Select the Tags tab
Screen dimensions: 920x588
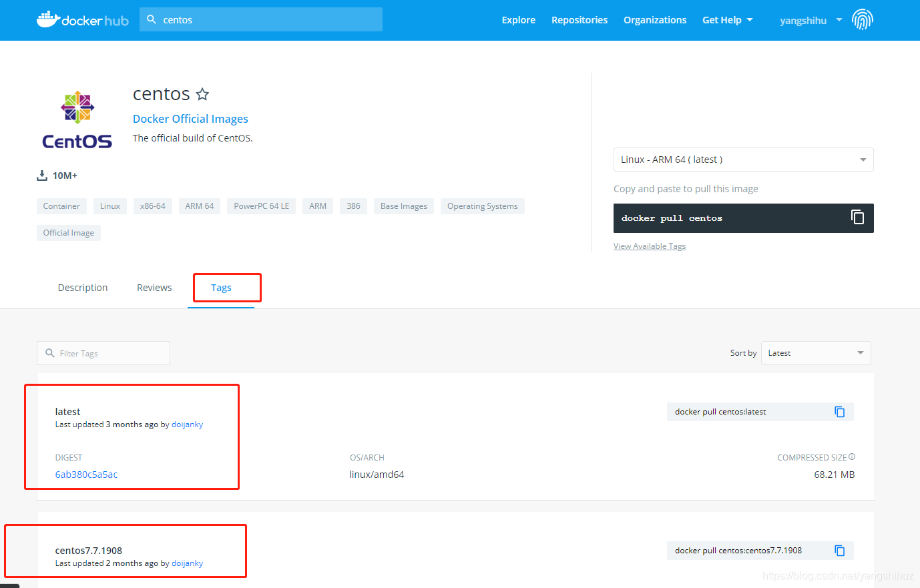pos(221,288)
